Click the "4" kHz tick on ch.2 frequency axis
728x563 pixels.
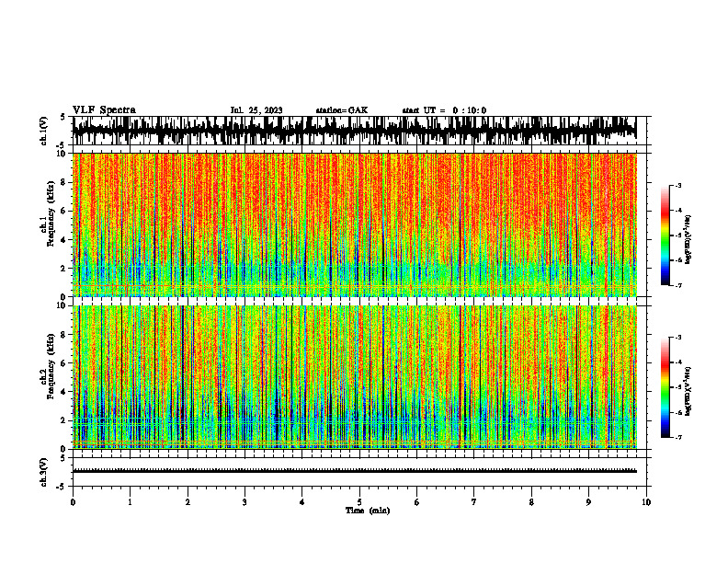[x=64, y=392]
